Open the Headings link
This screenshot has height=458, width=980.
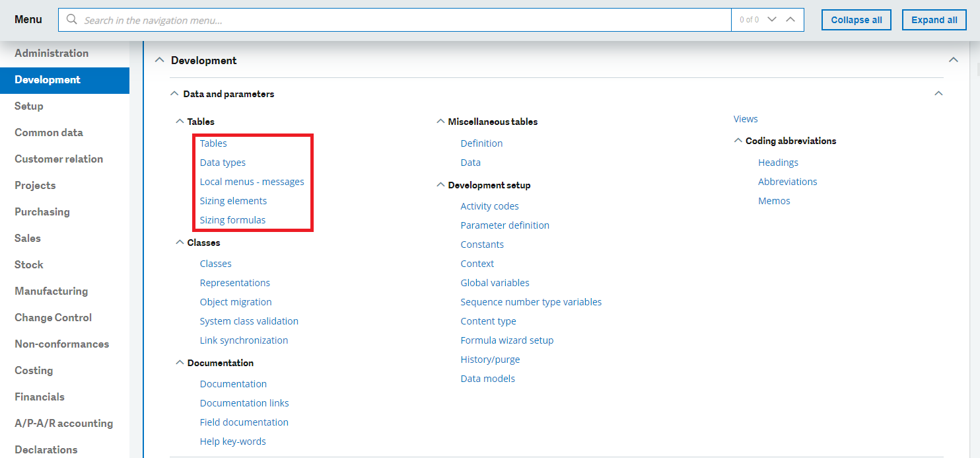click(x=778, y=163)
